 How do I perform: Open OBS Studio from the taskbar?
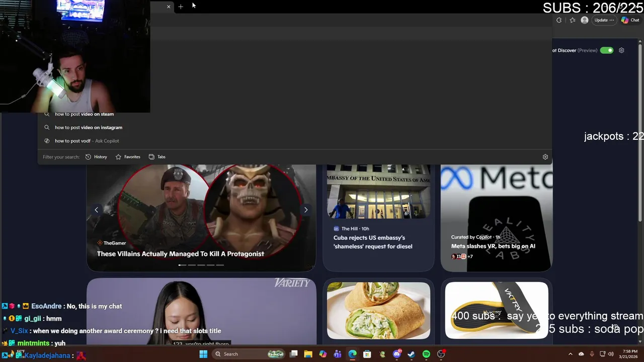(441, 354)
